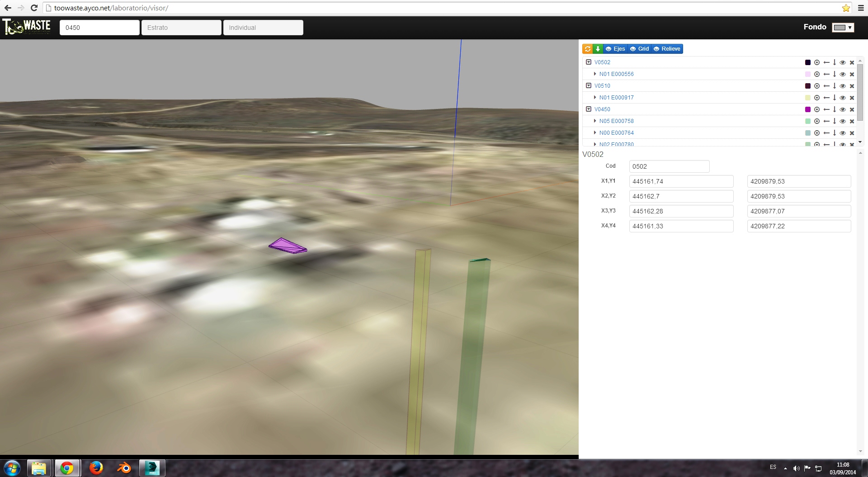Screen dimensions: 868x477
Task: Click the target icon on the V0502 row
Action: pos(817,62)
